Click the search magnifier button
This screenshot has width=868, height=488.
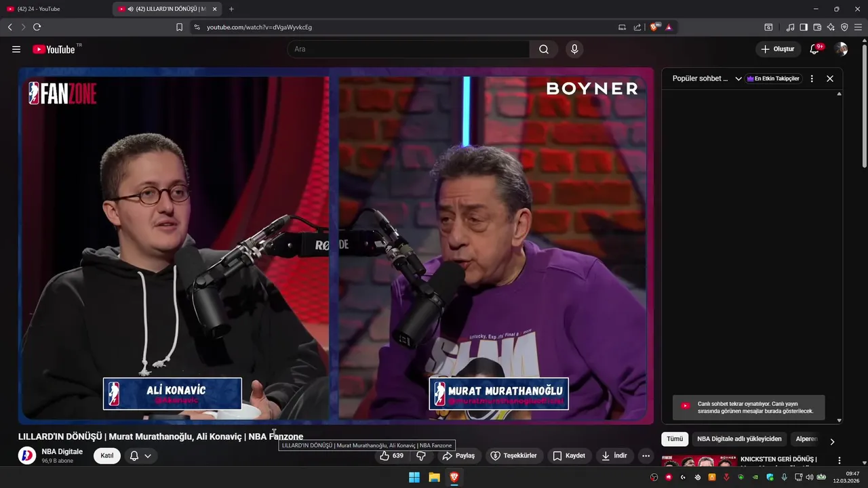[544, 49]
